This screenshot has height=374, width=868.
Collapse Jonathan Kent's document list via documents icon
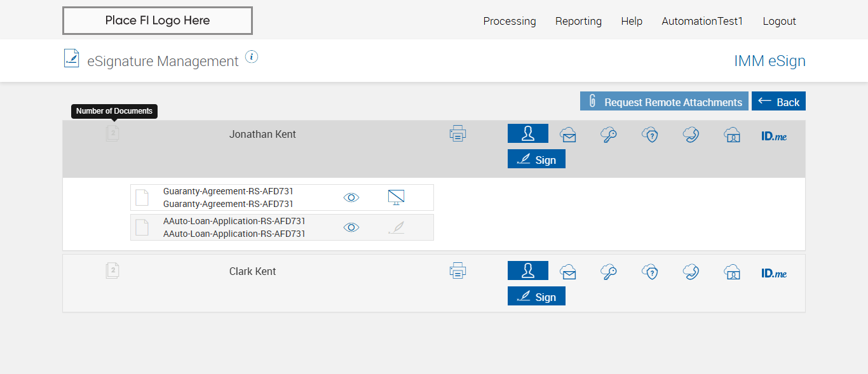click(x=112, y=133)
